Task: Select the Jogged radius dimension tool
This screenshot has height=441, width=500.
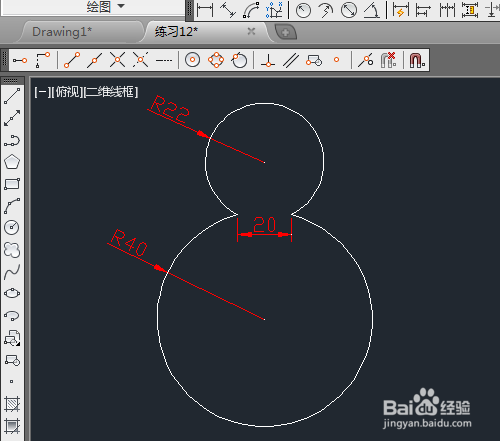Action: 326,10
